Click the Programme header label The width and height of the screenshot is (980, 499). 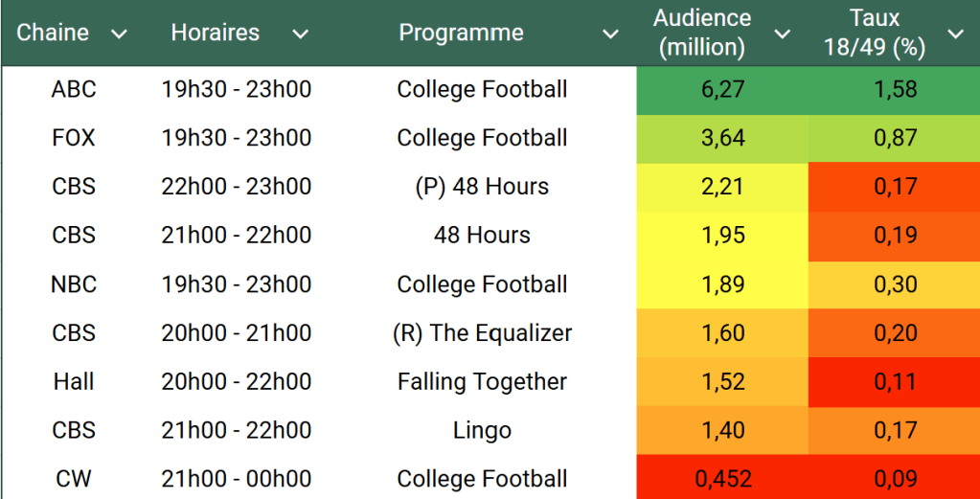pyautogui.click(x=461, y=33)
